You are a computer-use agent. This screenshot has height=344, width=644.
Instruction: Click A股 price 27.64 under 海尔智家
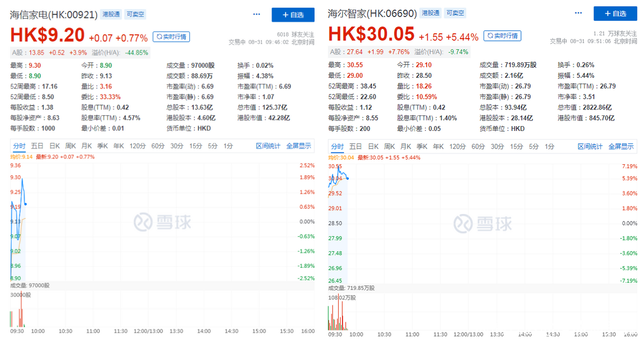[x=355, y=52]
